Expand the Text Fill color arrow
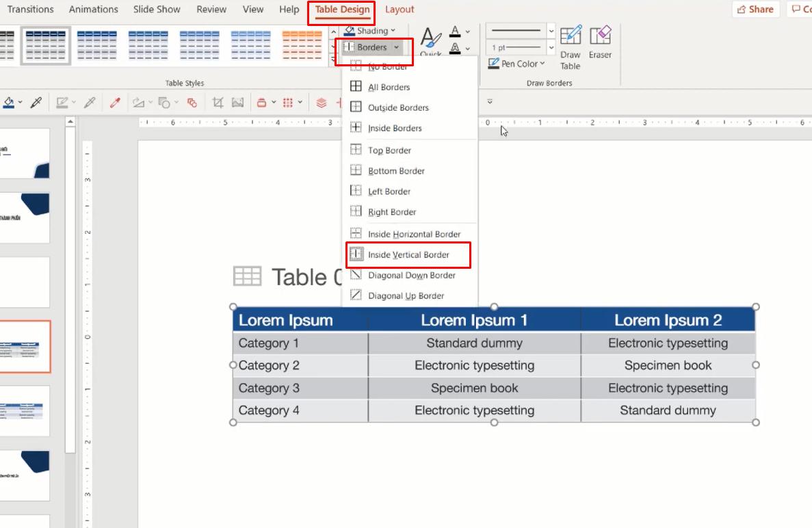Viewport: 812px width, 528px height. pos(468,31)
